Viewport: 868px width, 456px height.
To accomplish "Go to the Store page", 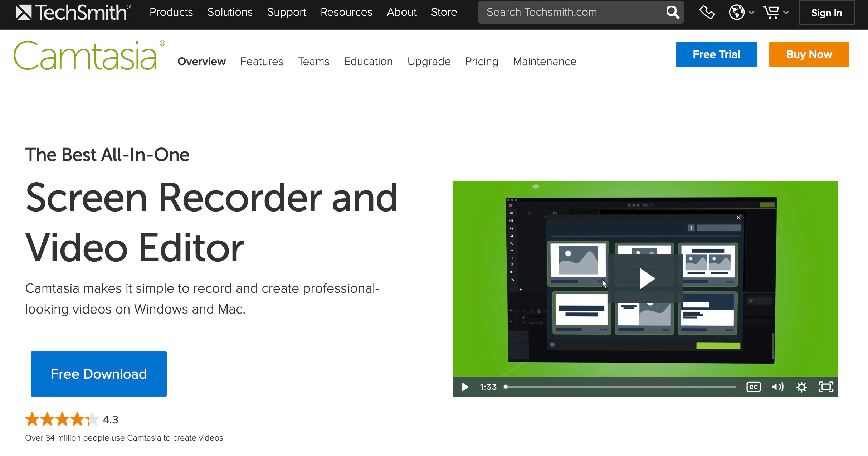I will click(x=444, y=12).
